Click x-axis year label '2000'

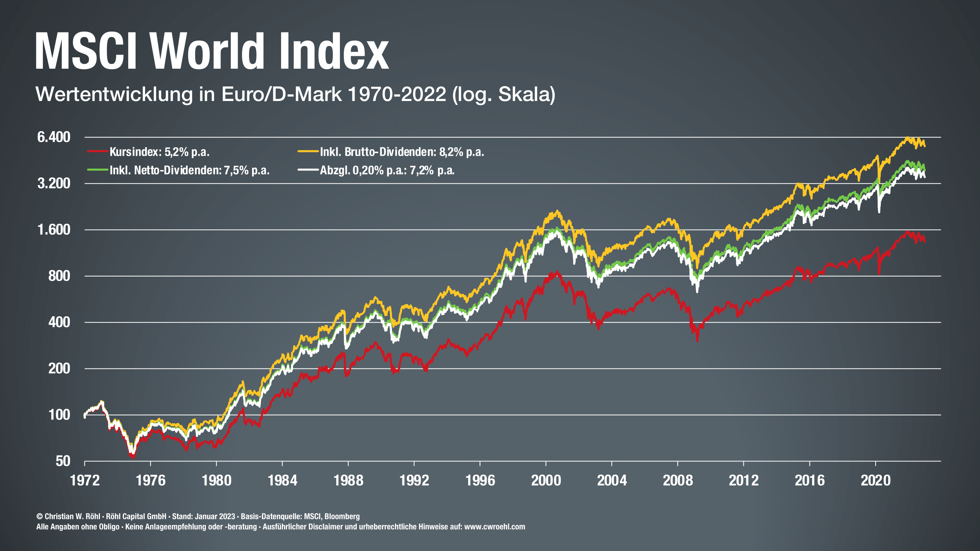tap(546, 480)
